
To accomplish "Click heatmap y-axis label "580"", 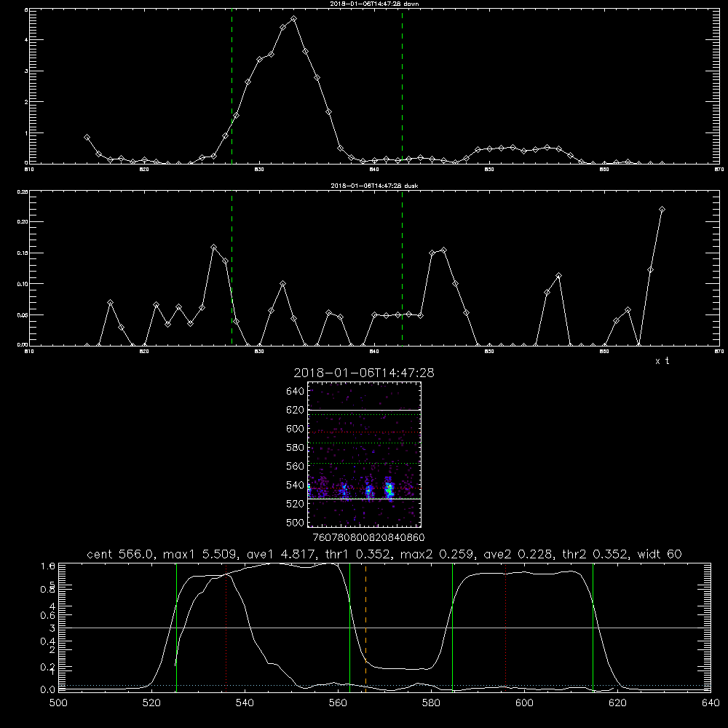I will pyautogui.click(x=295, y=447).
